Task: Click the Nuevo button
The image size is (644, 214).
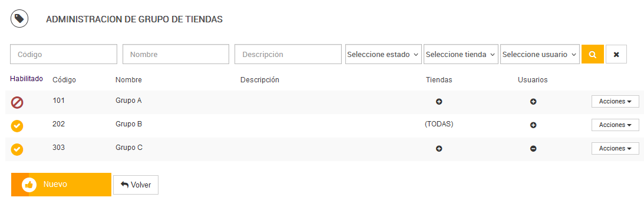Action: pyautogui.click(x=61, y=185)
